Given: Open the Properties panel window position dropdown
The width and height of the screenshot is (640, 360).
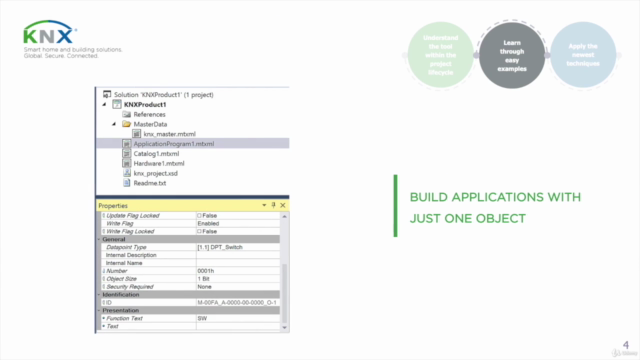Looking at the screenshot, I should (264, 205).
